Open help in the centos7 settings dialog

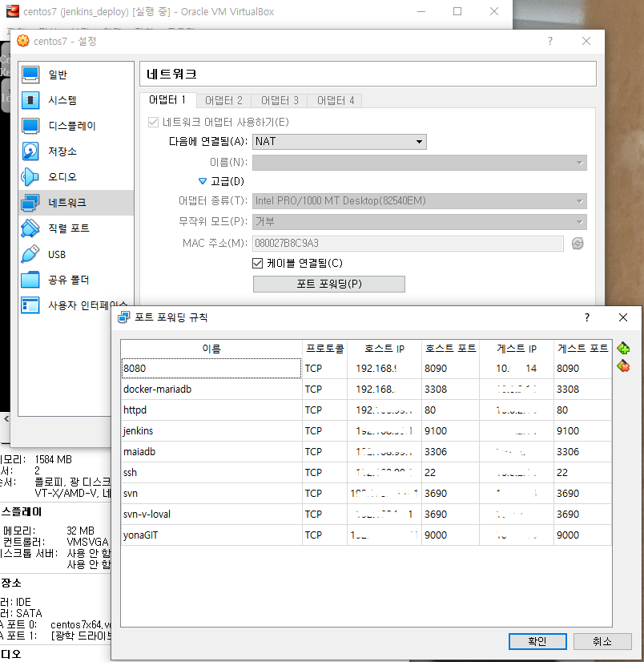click(550, 41)
